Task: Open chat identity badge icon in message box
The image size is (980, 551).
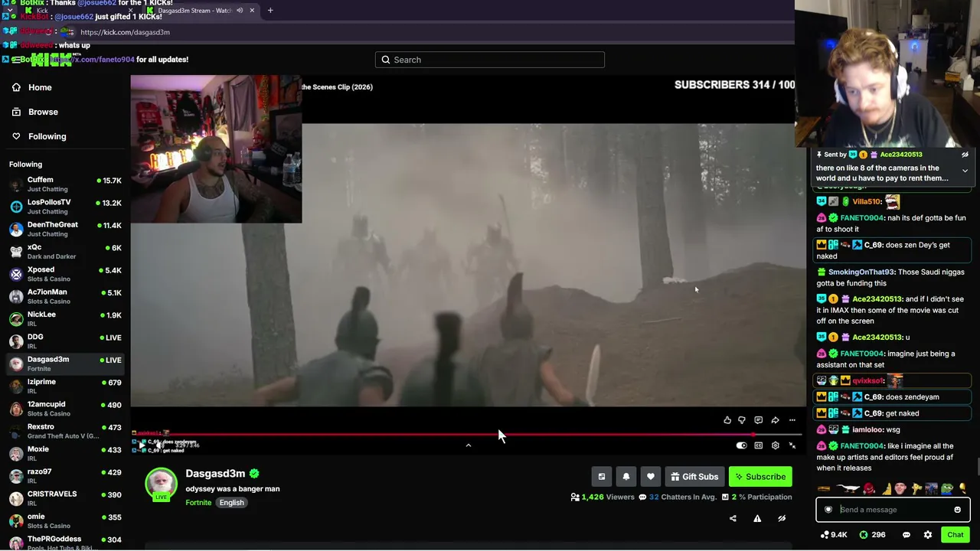Action: tap(828, 510)
